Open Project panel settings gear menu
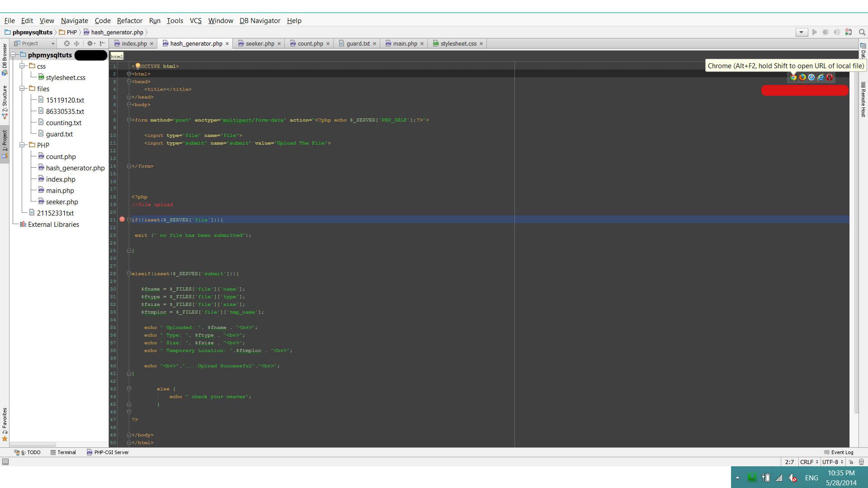 [91, 43]
